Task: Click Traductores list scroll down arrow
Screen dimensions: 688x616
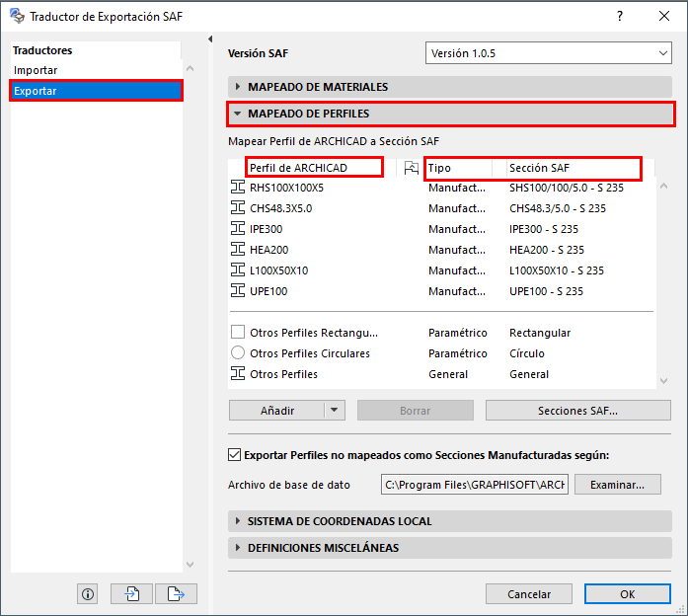Action: (190, 565)
